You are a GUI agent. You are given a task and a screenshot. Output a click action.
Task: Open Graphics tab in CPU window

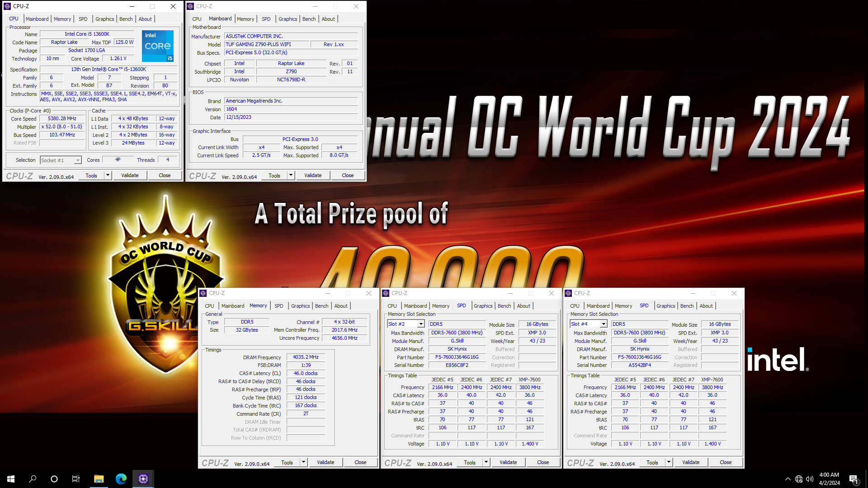(x=105, y=19)
